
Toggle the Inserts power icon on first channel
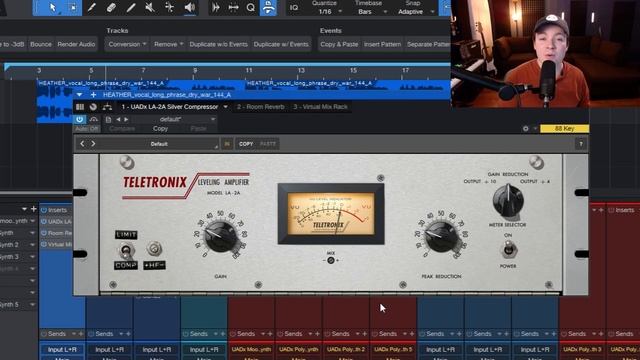(x=44, y=210)
